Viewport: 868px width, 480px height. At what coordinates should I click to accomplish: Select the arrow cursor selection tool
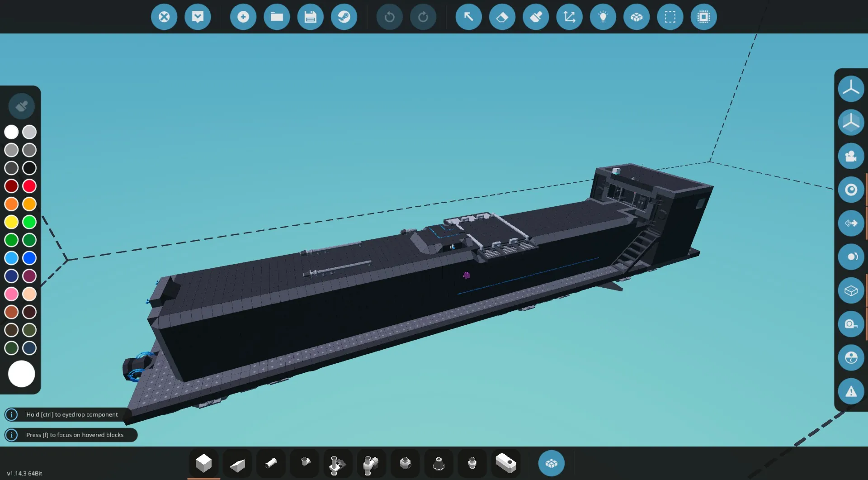click(x=468, y=17)
